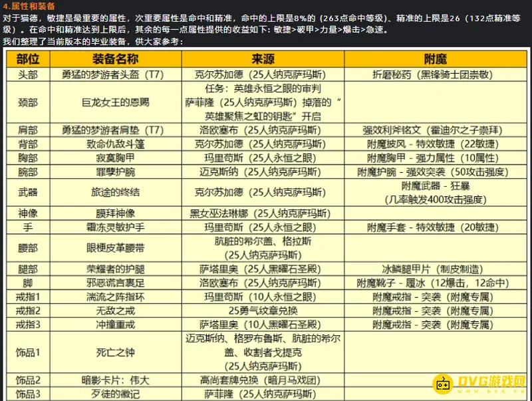Select the 武器 row label
Viewport: 532px width, 401px height.
coord(28,192)
